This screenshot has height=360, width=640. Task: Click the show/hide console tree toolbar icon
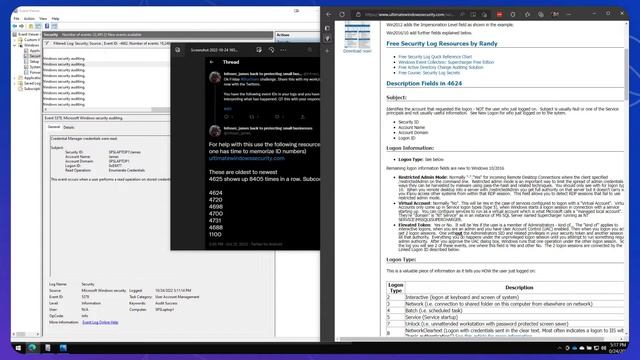38,26
